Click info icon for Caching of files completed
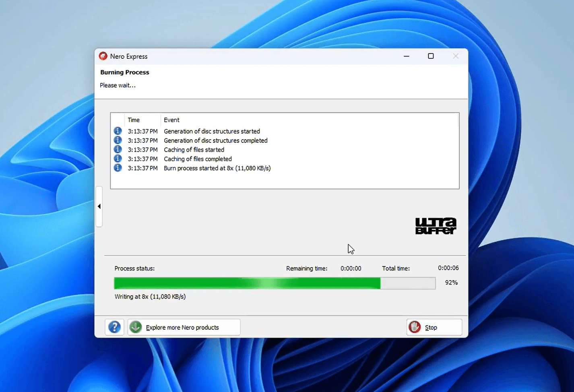 [x=118, y=159]
